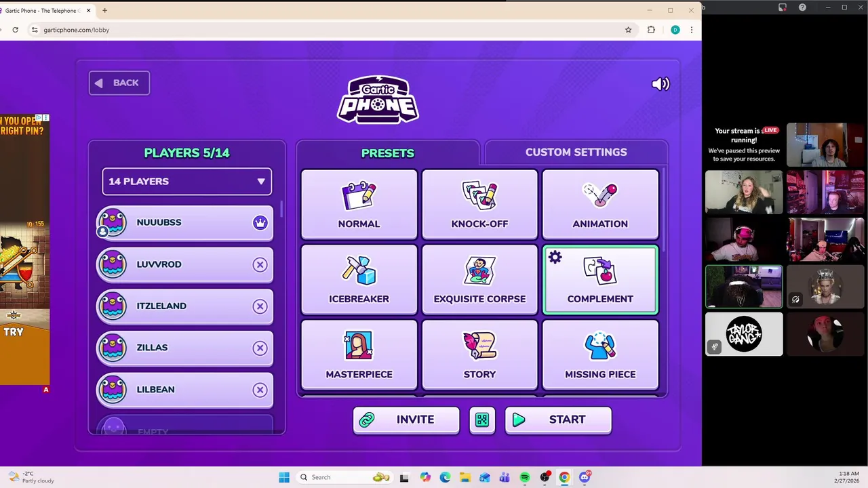This screenshot has width=868, height=488.
Task: Click the Invite link button
Action: 406,420
